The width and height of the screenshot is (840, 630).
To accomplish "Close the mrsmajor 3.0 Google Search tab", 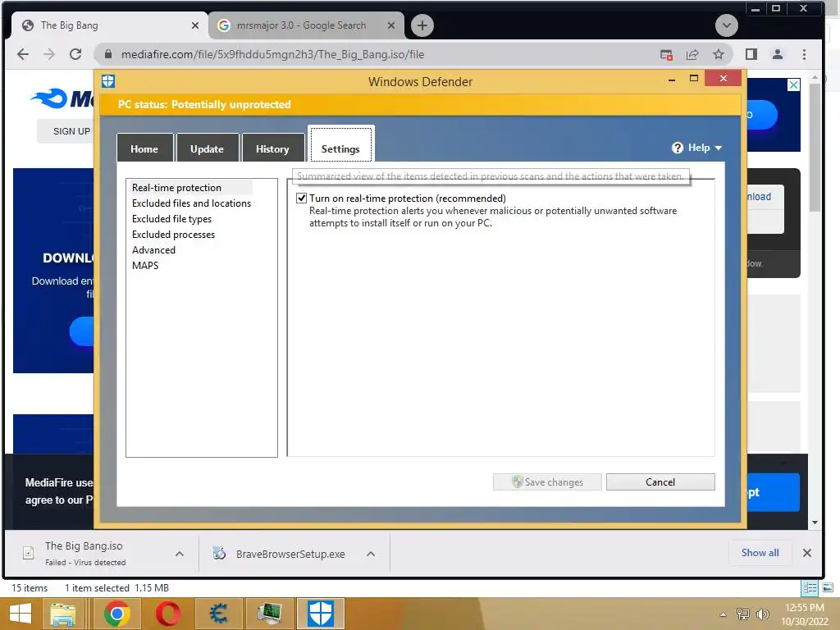I will pyautogui.click(x=391, y=25).
